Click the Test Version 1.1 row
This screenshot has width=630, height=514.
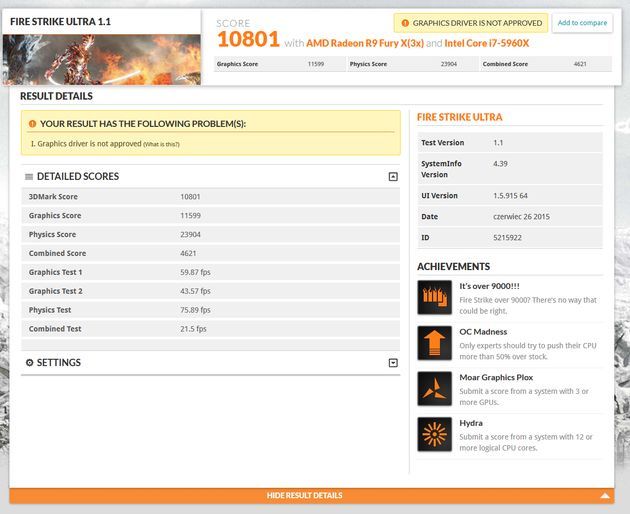click(x=510, y=143)
